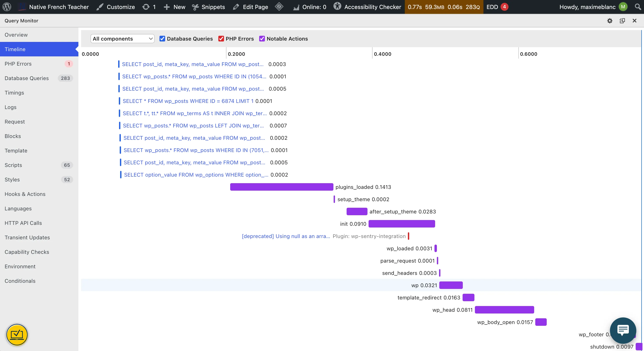Uncheck the Notable Actions checkbox
644x351 pixels.
pos(262,39)
